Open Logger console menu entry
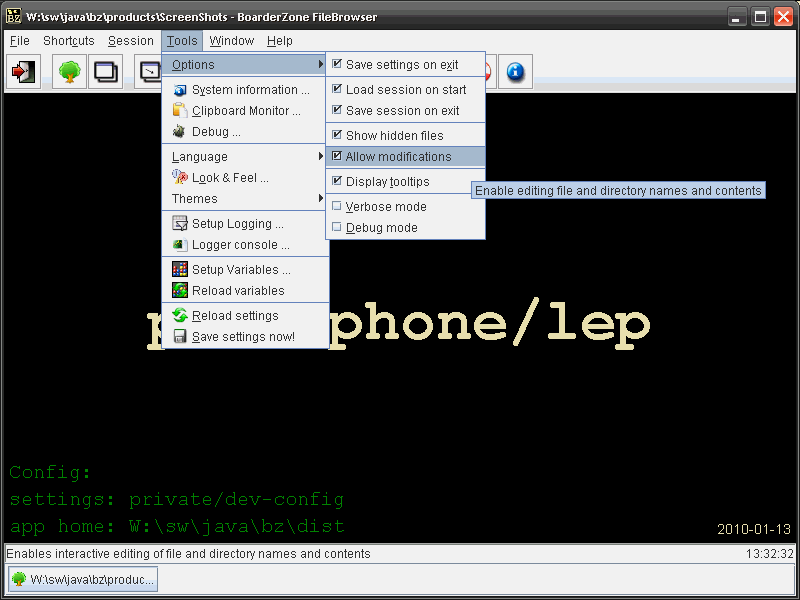 245,245
